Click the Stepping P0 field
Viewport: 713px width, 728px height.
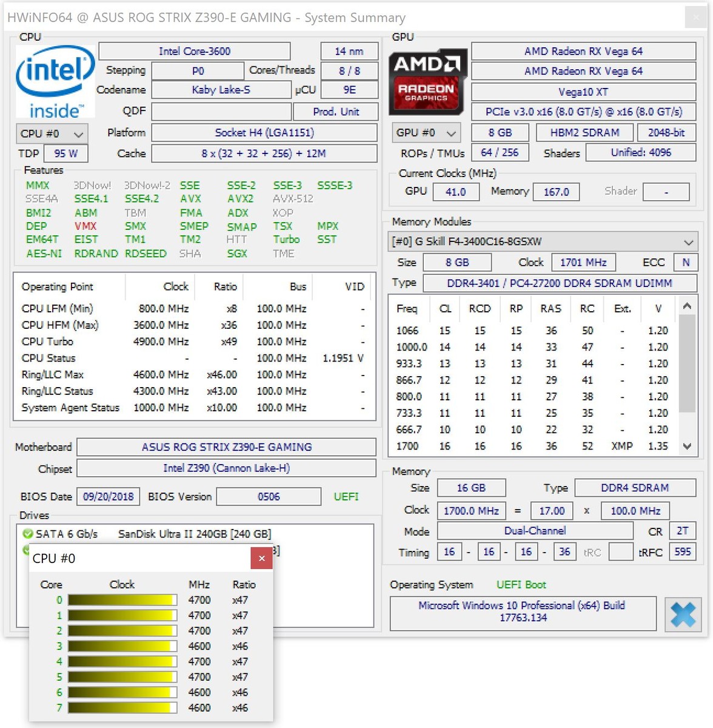point(198,71)
